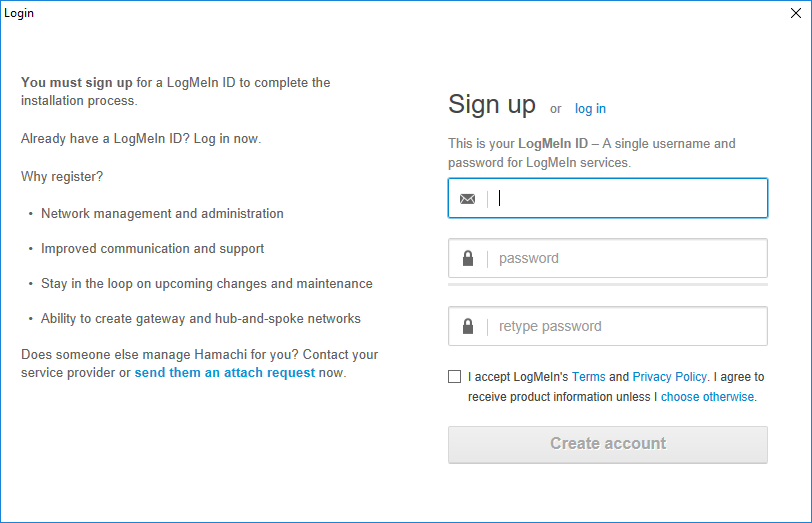The width and height of the screenshot is (812, 523).
Task: Click the Why register? text
Action: click(x=62, y=177)
